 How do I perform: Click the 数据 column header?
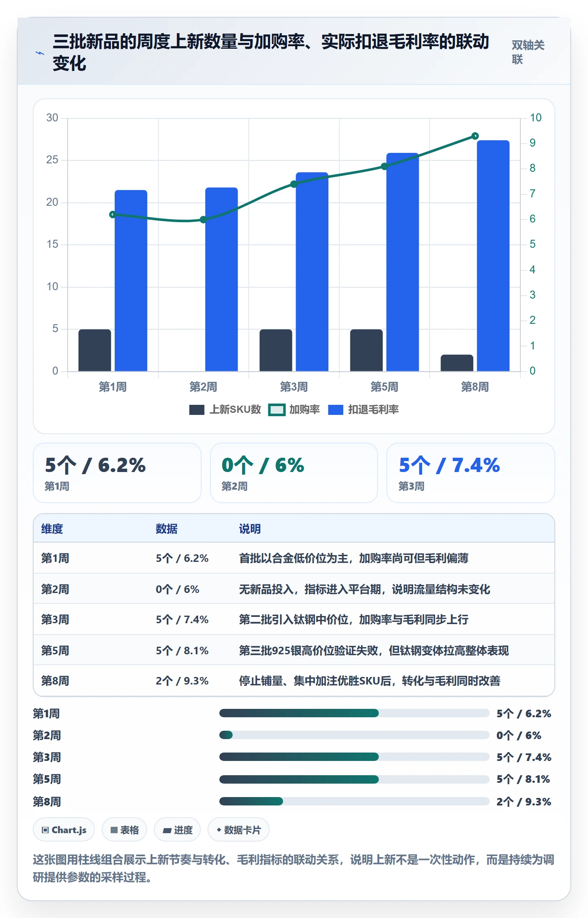click(167, 529)
